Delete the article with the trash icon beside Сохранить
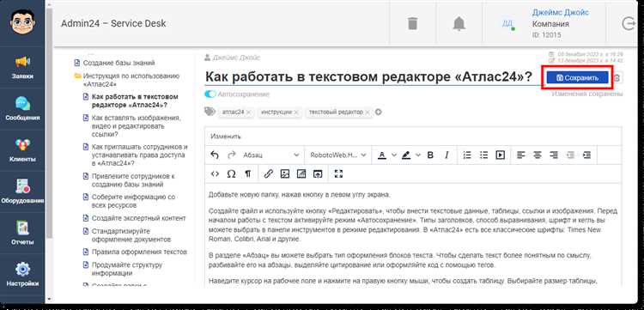Viewport: 644px width, 310px height. point(617,77)
